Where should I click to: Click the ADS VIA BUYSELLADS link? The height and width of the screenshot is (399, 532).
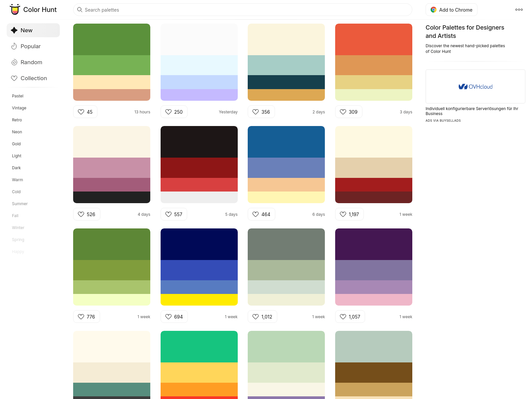[x=443, y=121]
